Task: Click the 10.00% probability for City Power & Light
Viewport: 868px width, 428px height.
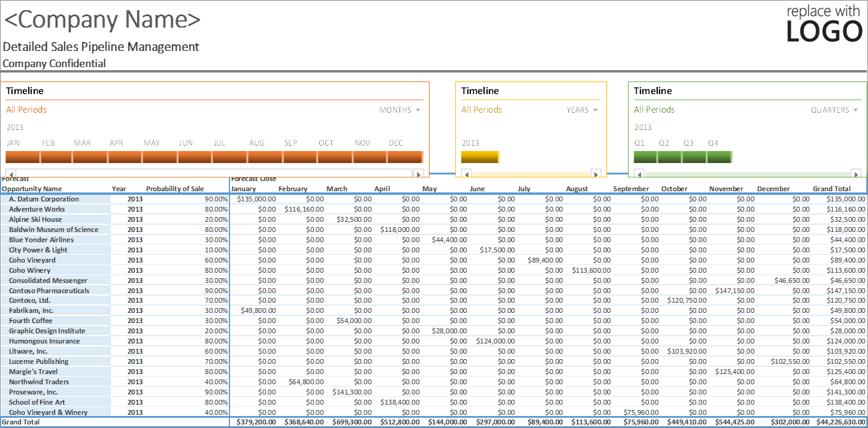Action: point(216,250)
